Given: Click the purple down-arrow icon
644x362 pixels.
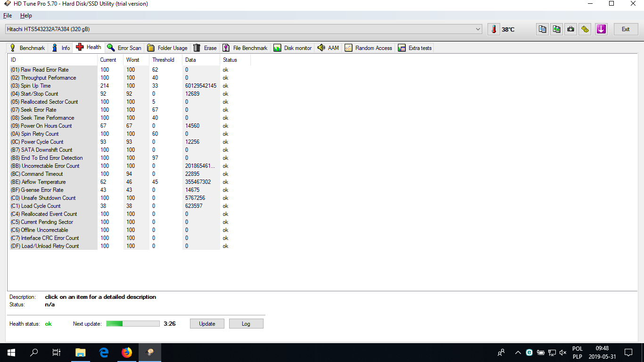Looking at the screenshot, I should (601, 29).
